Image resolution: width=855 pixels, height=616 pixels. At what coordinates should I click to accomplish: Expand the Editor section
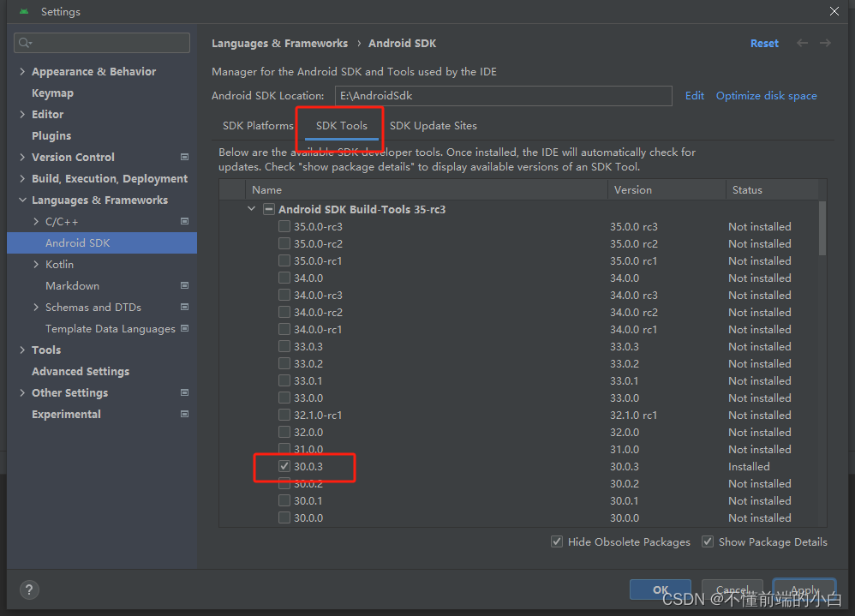tap(22, 115)
